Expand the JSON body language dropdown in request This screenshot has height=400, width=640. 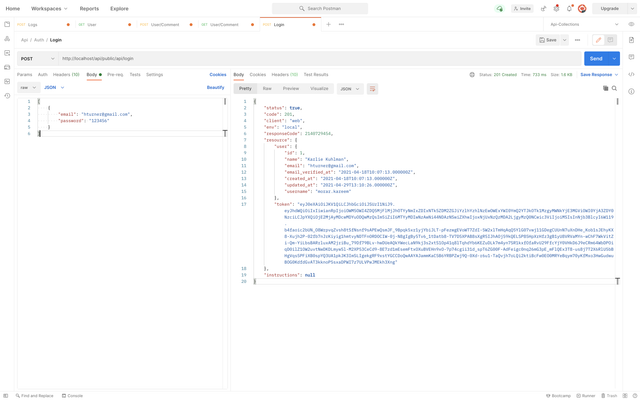coord(54,88)
